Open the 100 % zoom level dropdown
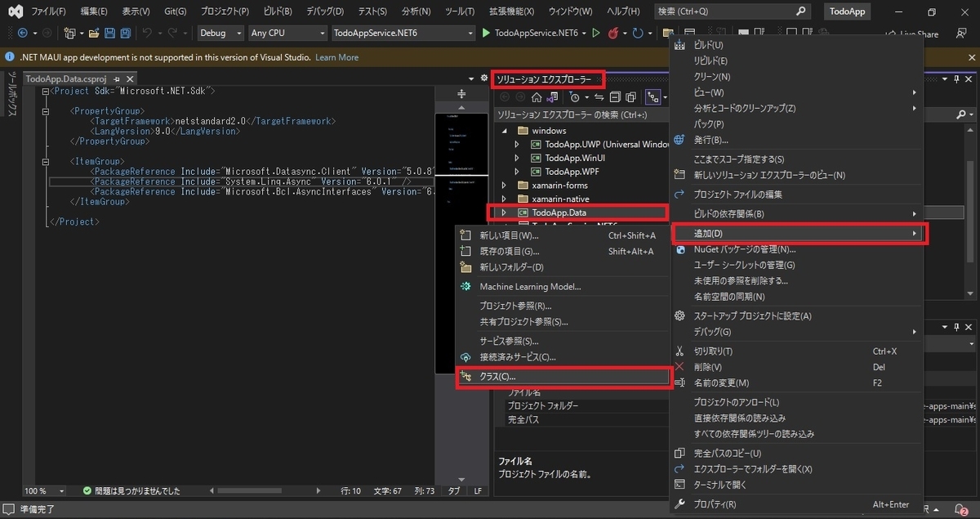 tap(46, 490)
